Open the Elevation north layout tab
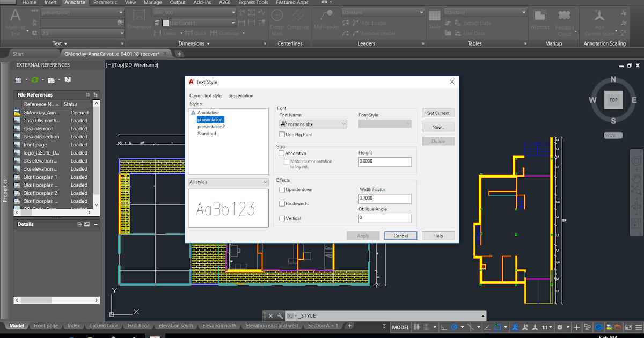The image size is (644, 338). 219,325
